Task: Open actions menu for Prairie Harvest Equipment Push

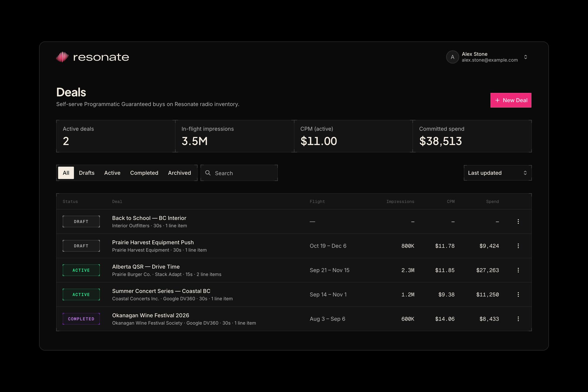Action: coord(518,246)
